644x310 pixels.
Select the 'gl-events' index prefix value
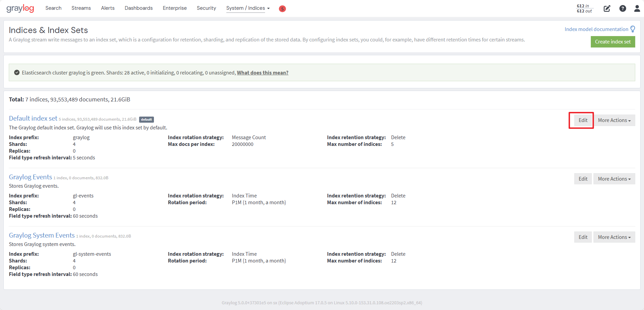[x=83, y=196]
